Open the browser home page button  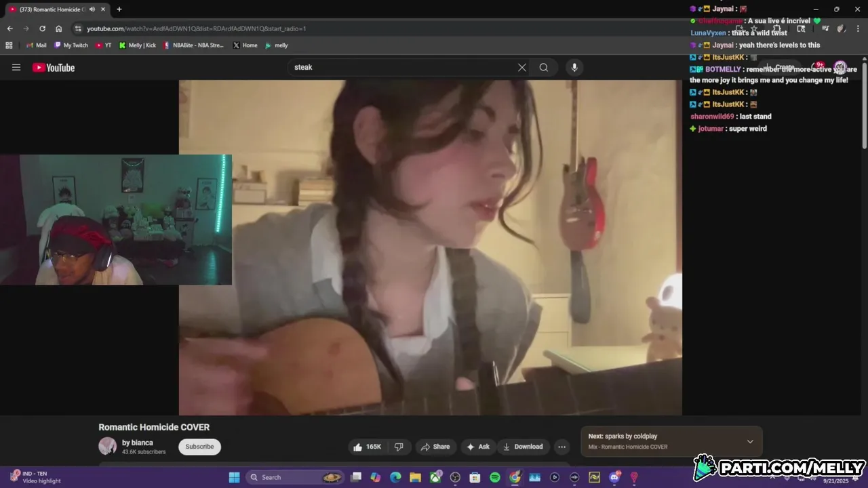tap(58, 28)
